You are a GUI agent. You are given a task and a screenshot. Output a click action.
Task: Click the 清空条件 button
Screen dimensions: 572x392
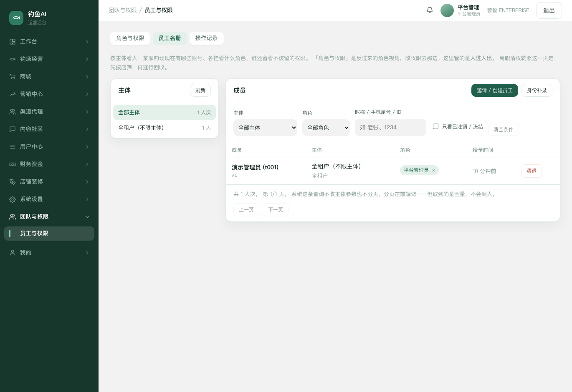(x=504, y=129)
